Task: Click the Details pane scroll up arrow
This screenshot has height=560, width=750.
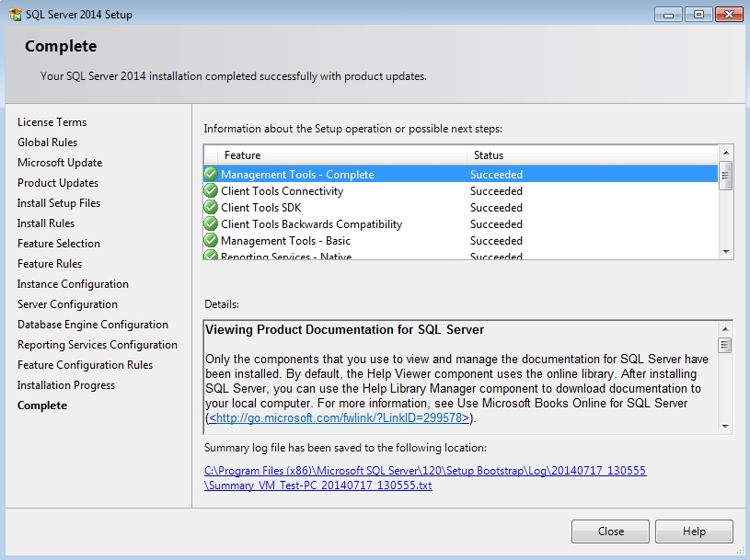Action: (725, 328)
